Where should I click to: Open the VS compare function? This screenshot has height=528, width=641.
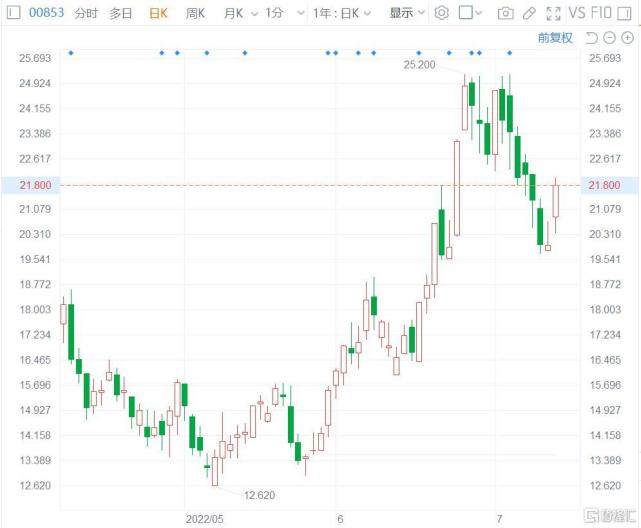[577, 13]
